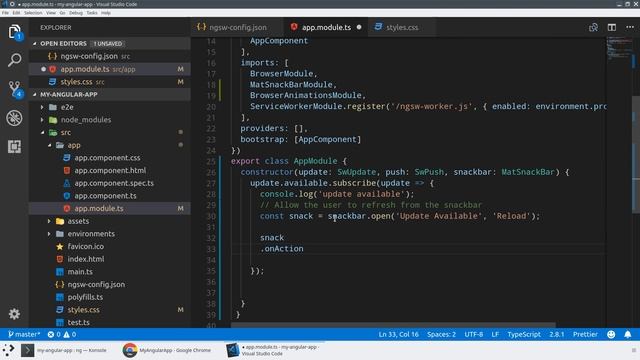Open favicon.ico file
The width and height of the screenshot is (640, 360).
pos(109,246)
